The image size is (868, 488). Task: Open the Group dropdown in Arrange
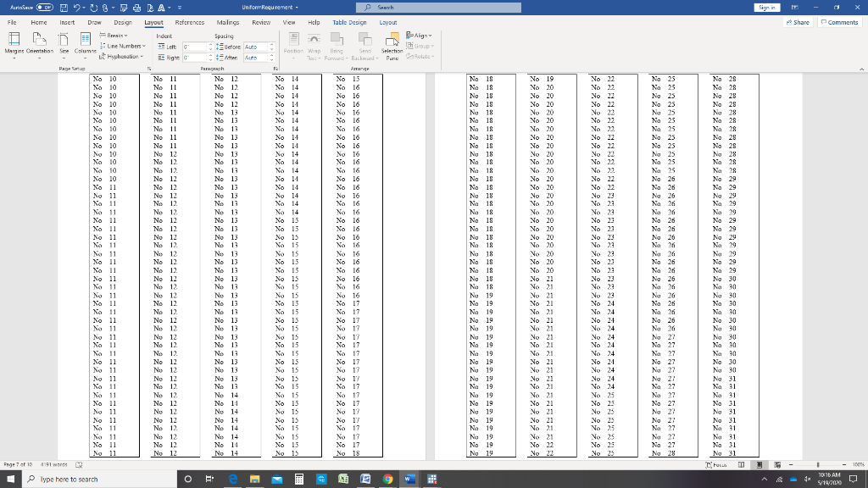click(x=420, y=46)
